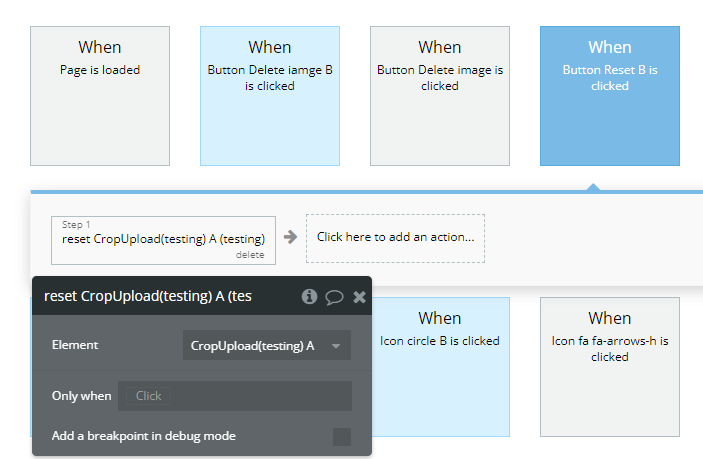This screenshot has width=703, height=459.
Task: Click the Add a breakpoint in debug mode label
Action: [144, 436]
